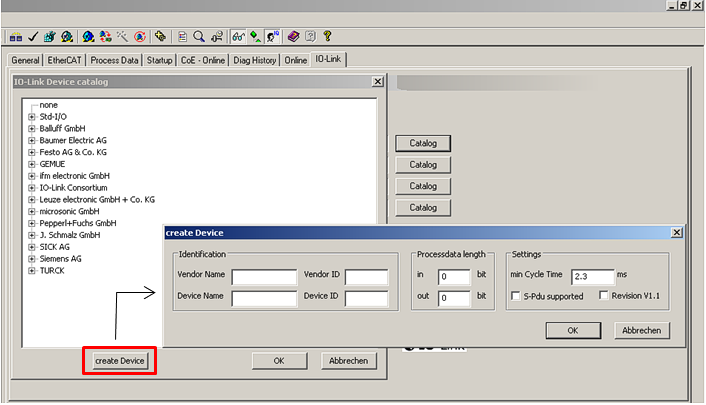Viewport: 706px width, 405px height.
Task: Click the key with clock toolbar icon
Action: pos(217,36)
